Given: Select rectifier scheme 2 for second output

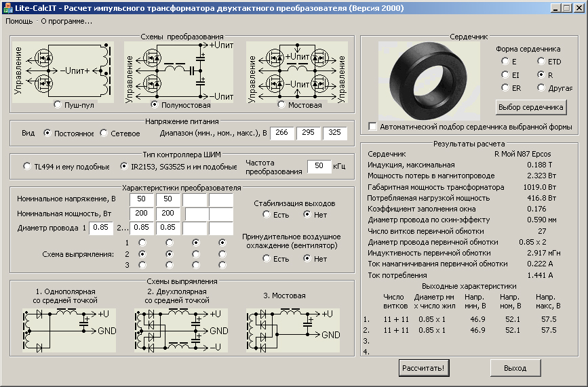Looking at the screenshot, I should [x=170, y=254].
